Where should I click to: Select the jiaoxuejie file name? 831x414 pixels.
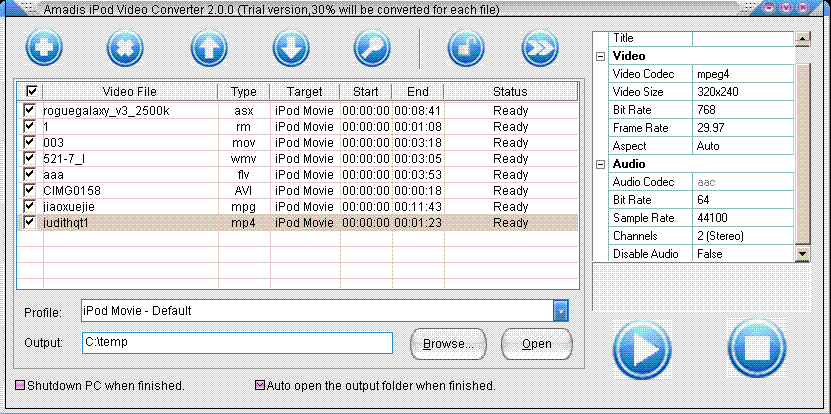click(x=69, y=206)
